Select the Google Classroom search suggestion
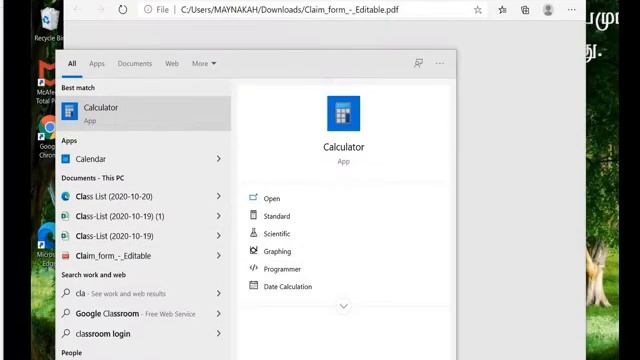This screenshot has height=360, width=640. coord(143,313)
